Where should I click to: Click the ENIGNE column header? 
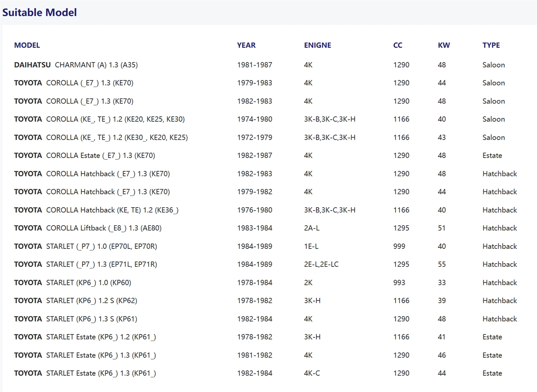point(318,45)
